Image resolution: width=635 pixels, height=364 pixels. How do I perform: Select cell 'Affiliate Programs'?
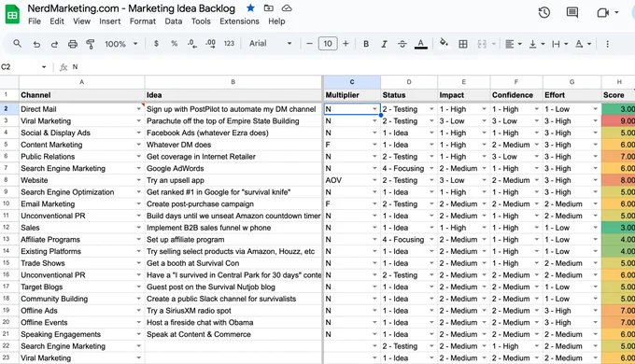(81, 239)
